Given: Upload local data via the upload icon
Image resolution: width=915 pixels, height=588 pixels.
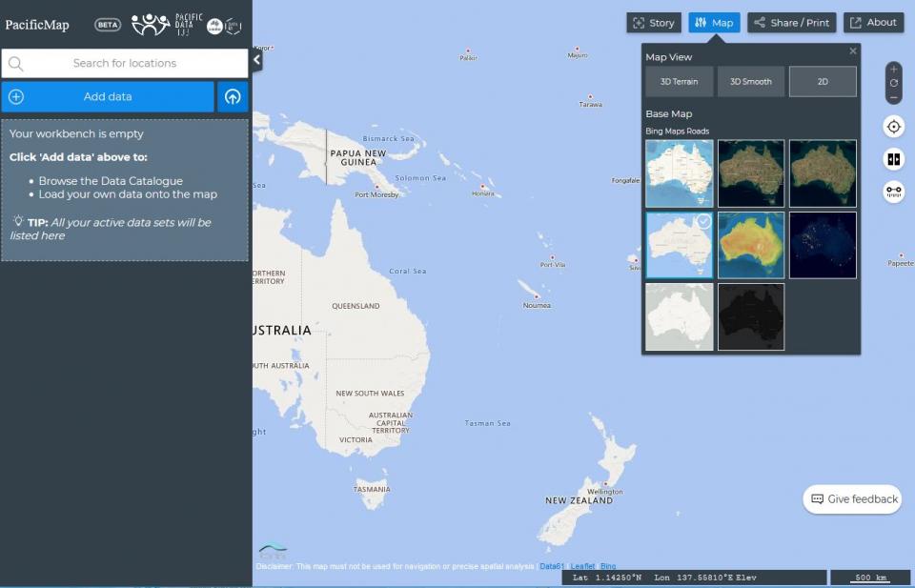Looking at the screenshot, I should (233, 96).
